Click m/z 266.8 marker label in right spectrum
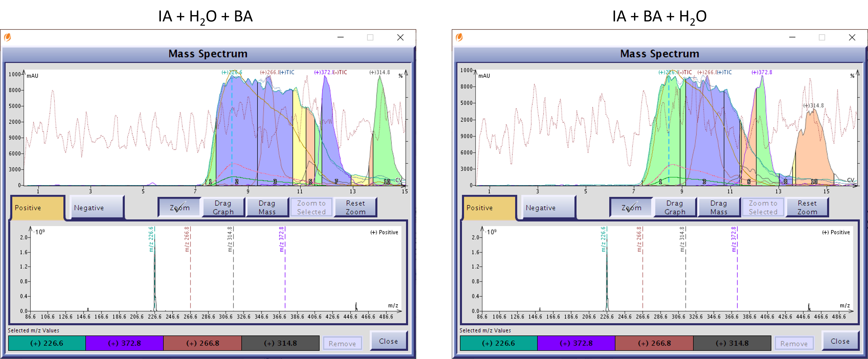 pos(639,239)
